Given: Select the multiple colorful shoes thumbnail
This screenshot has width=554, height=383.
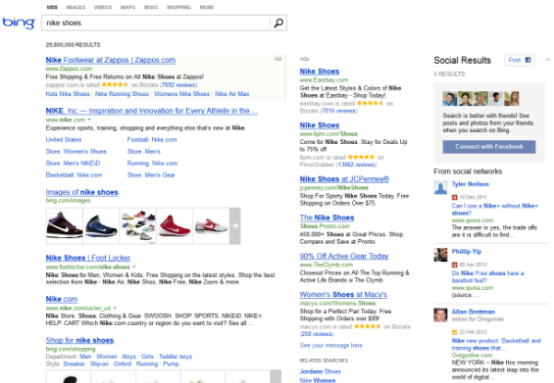Looking at the screenshot, I should coord(138,226).
